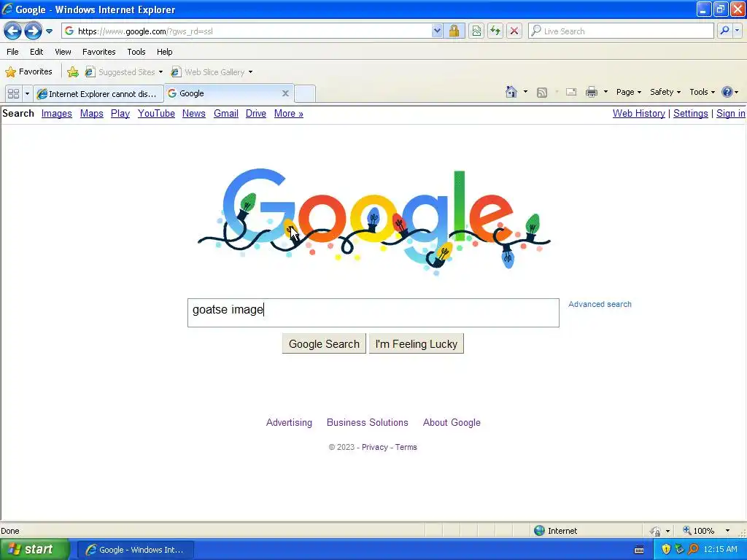Click the I'm Feeling Lucky button
Image resolution: width=747 pixels, height=560 pixels.
click(417, 344)
